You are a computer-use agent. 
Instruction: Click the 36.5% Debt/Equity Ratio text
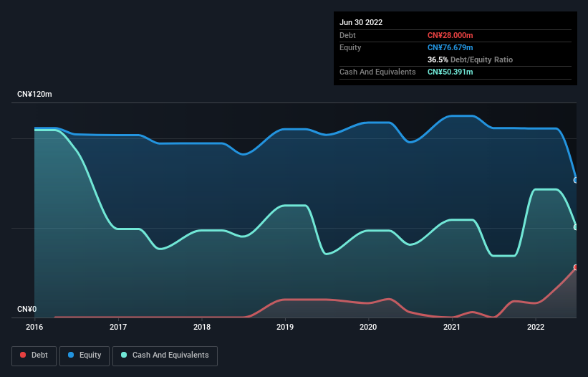[x=471, y=59]
